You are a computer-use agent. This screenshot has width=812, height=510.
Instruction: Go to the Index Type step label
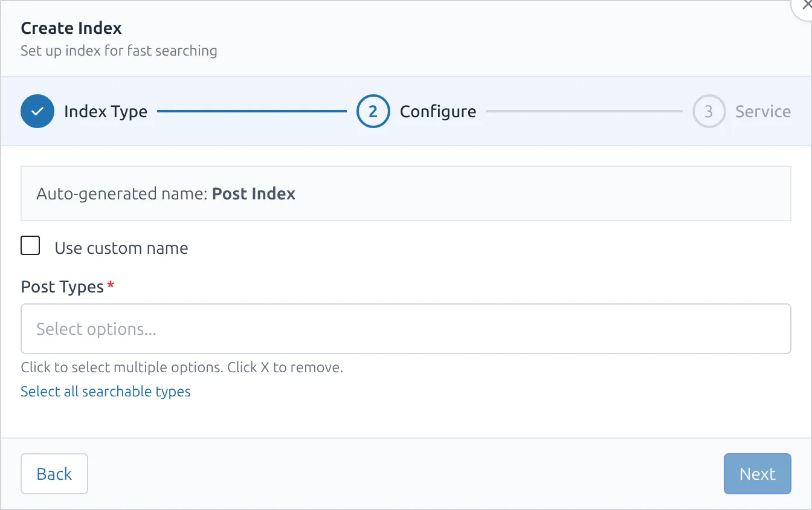tap(106, 112)
